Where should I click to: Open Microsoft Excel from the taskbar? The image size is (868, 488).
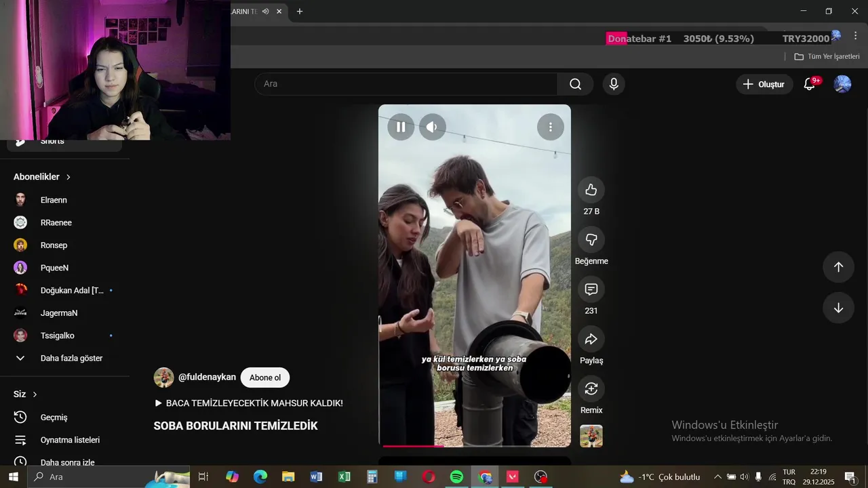pos(344,477)
